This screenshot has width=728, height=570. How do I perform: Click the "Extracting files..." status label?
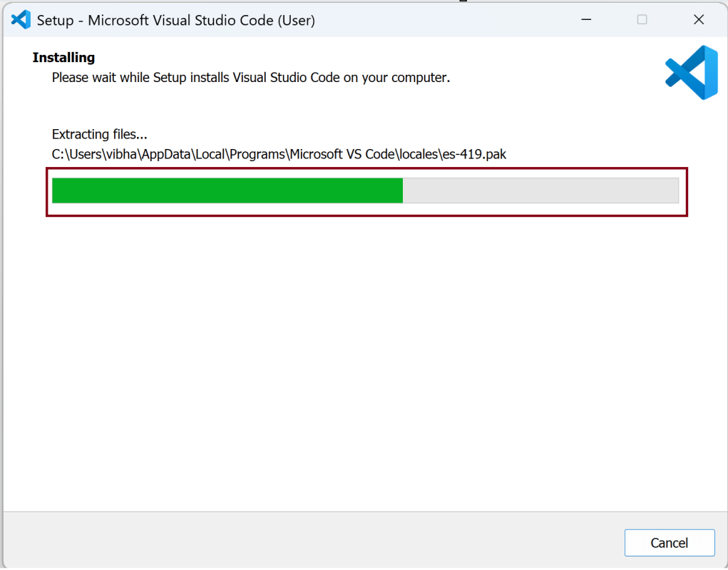[x=100, y=134]
